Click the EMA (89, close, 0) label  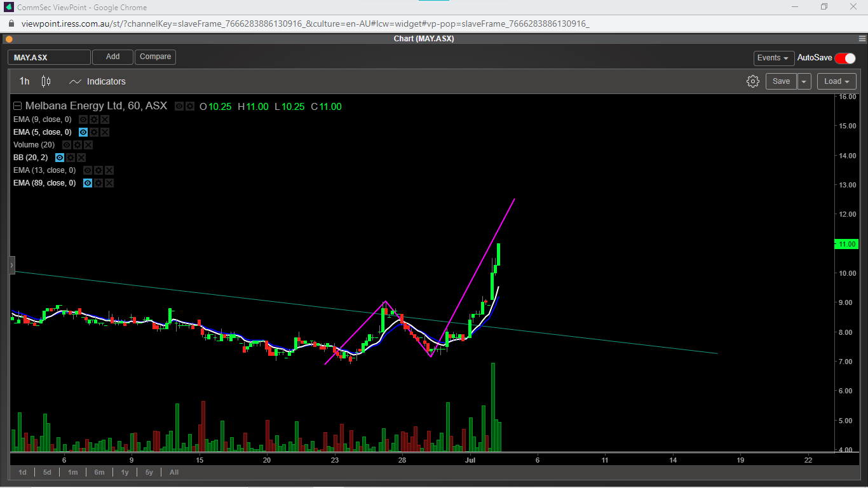[44, 183]
